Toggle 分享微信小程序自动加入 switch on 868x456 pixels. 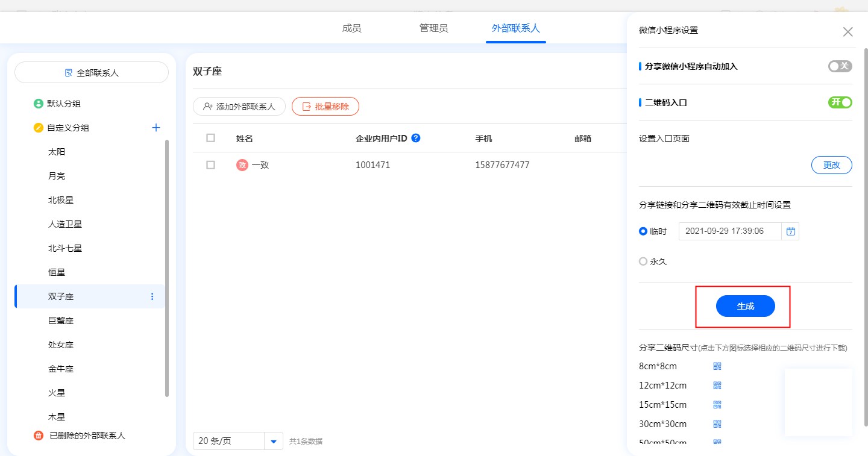(x=840, y=66)
